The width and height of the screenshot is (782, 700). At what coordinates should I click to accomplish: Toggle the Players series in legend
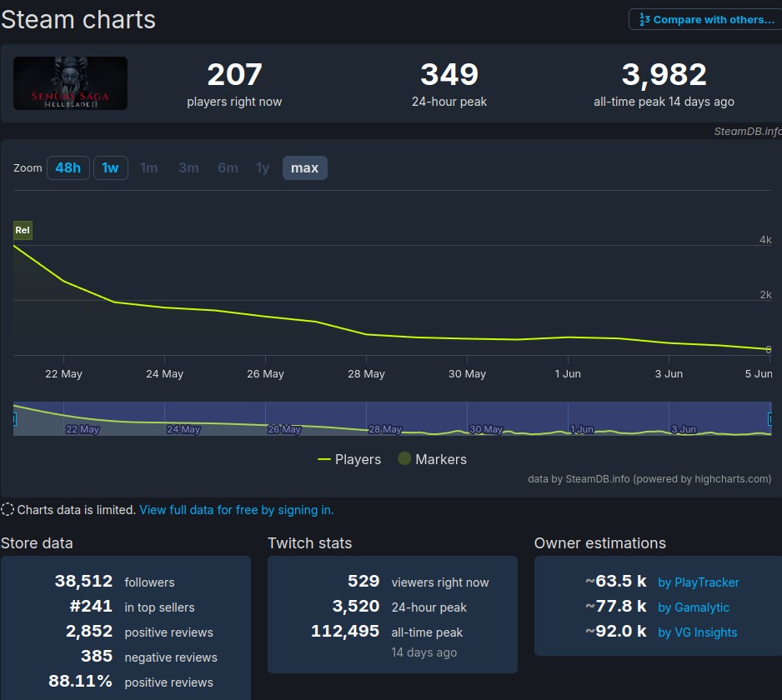(x=349, y=459)
